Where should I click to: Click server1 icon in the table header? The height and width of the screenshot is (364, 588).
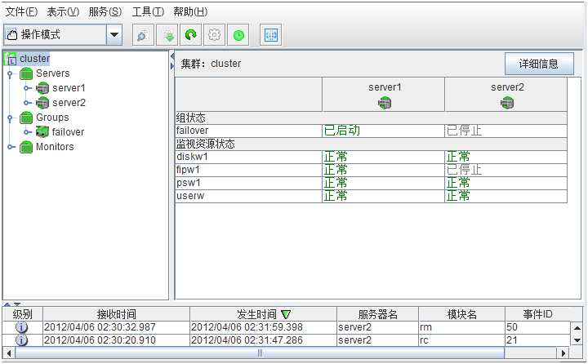point(384,102)
